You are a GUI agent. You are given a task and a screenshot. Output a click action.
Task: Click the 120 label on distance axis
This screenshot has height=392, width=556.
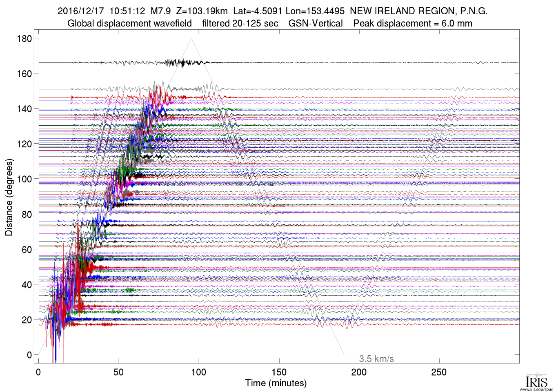pos(24,144)
